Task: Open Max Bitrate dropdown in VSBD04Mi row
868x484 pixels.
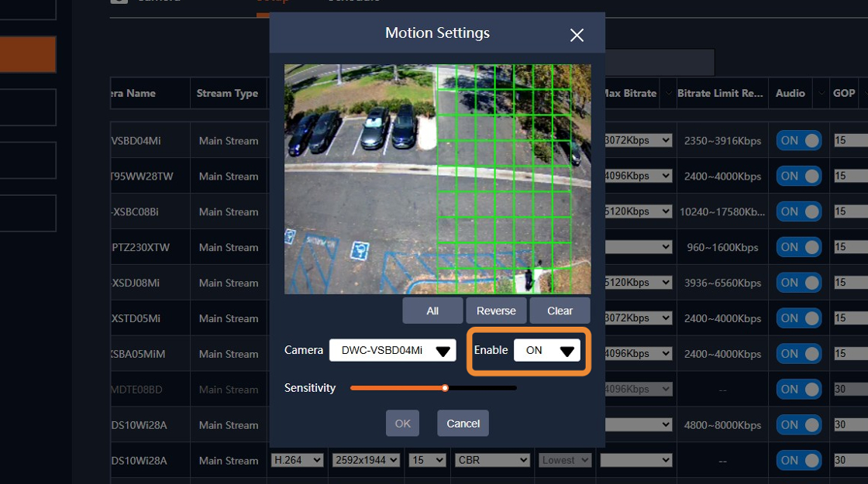Action: [639, 140]
